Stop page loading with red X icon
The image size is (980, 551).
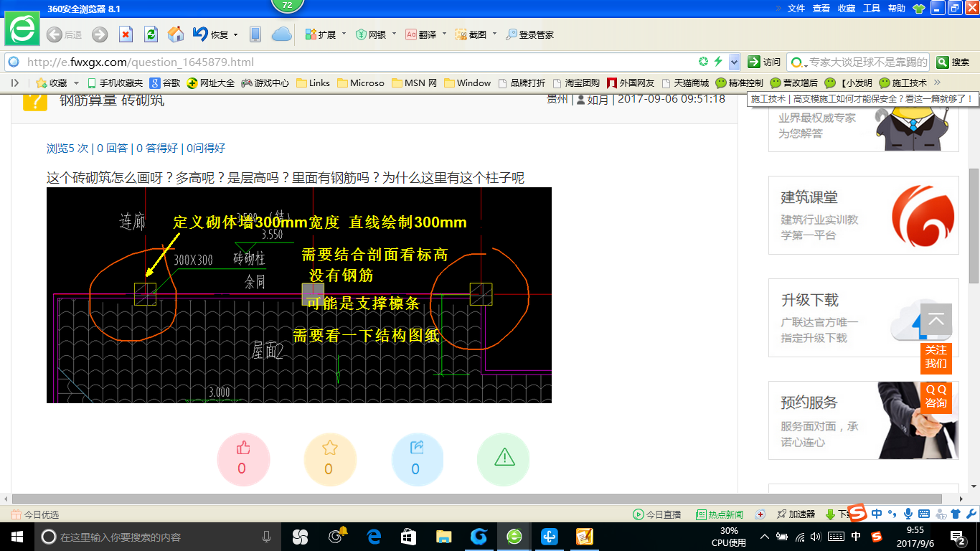click(126, 34)
